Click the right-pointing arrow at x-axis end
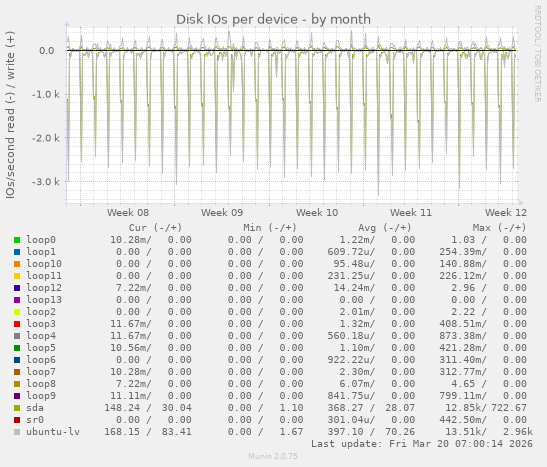This screenshot has height=467, width=547. pos(521,203)
